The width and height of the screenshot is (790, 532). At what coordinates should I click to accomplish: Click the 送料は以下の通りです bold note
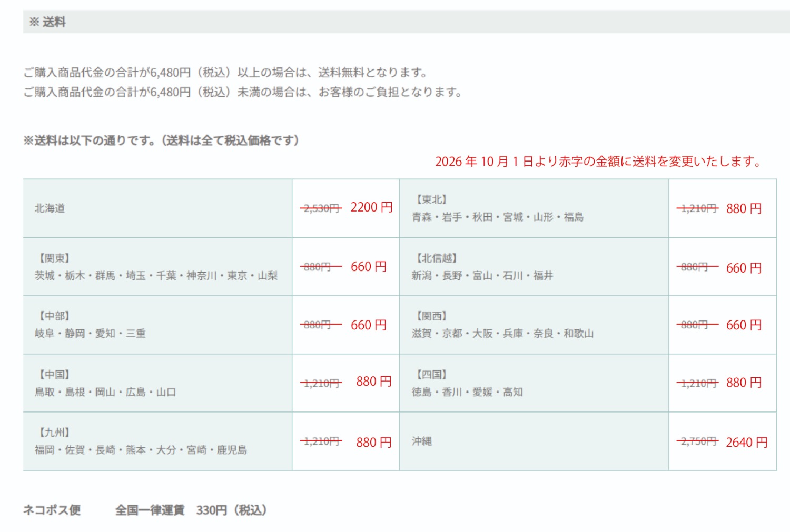[161, 140]
